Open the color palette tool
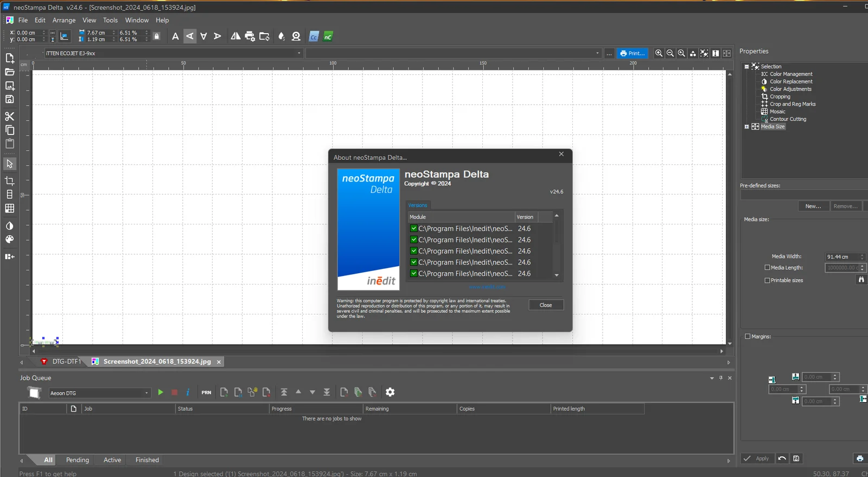 click(x=9, y=240)
